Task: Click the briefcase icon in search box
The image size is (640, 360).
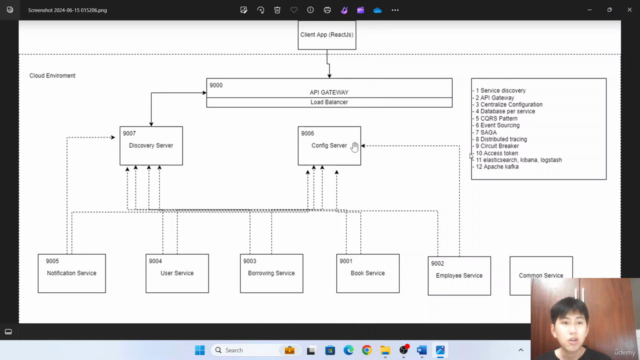Action: [289, 350]
